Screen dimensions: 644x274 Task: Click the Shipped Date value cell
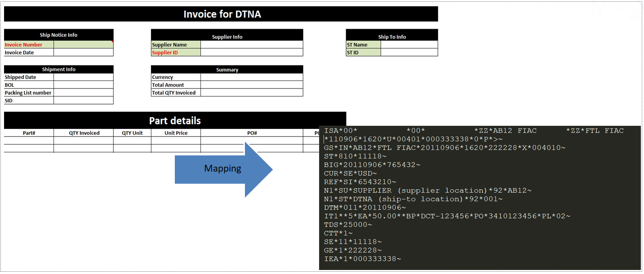pos(84,77)
